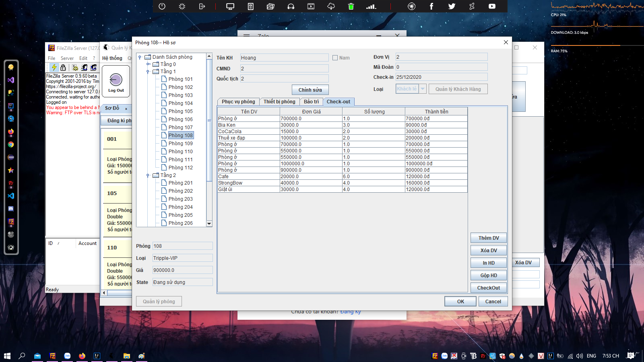Image resolution: width=644 pixels, height=362 pixels.
Task: Expand the Tầng 0 tree node
Action: (148, 64)
